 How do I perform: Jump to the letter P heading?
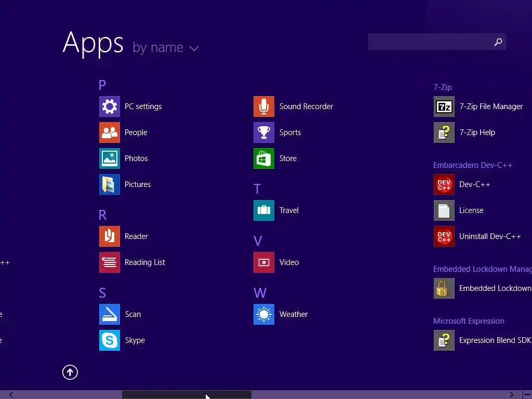pos(102,85)
